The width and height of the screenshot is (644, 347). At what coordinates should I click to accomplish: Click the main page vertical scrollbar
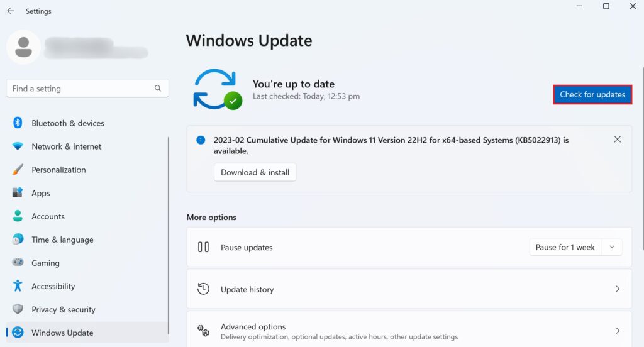click(643, 158)
